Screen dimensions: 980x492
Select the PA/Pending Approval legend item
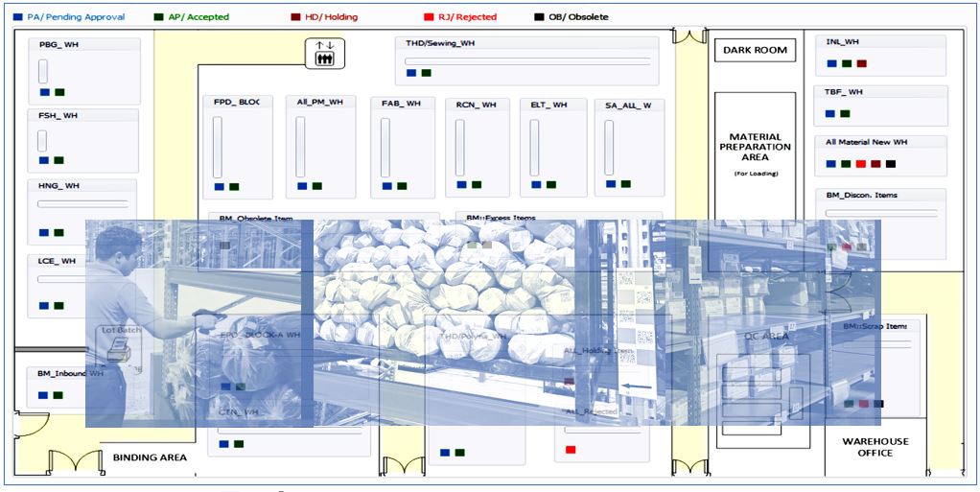tap(69, 17)
